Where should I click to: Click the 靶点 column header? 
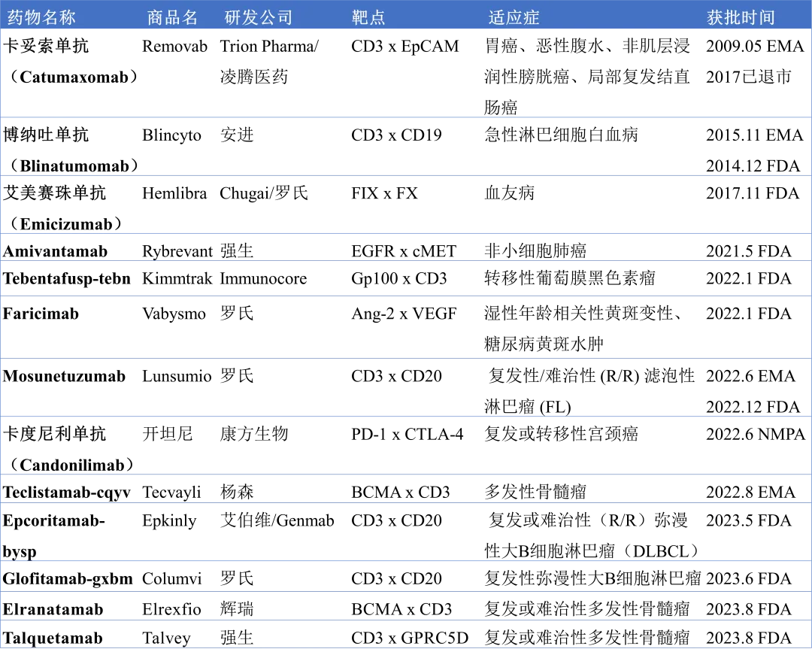[368, 17]
